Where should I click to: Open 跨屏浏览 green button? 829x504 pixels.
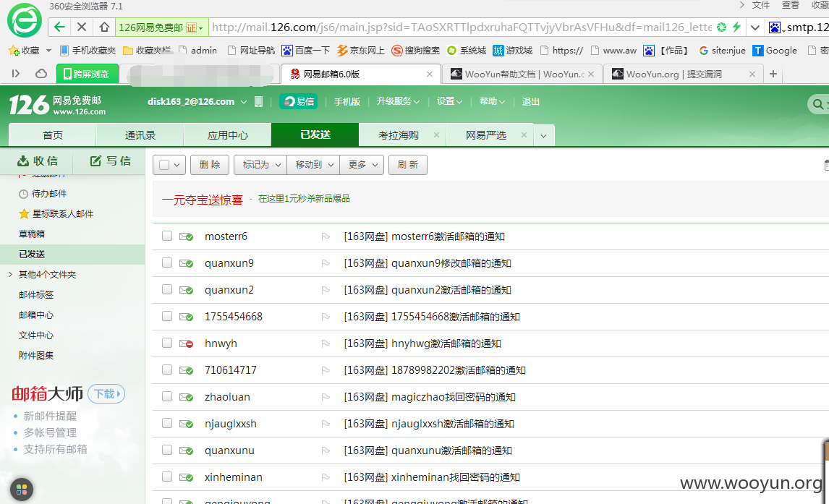86,74
